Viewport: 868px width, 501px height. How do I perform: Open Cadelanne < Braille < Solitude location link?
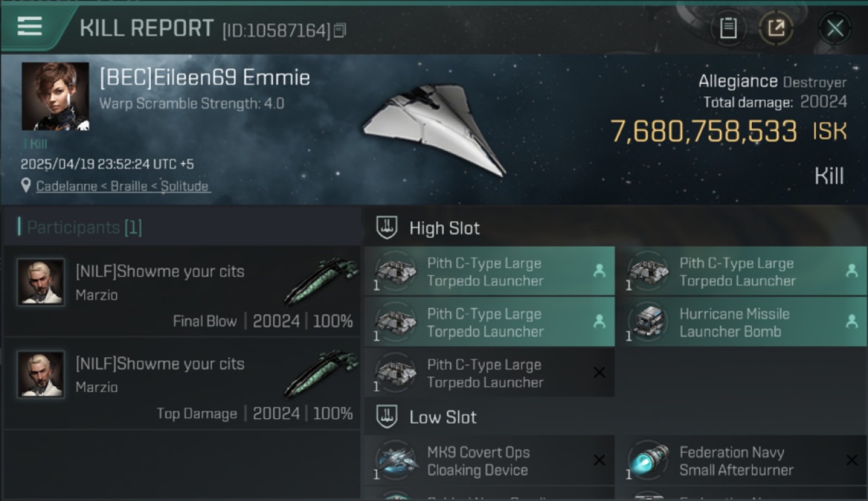[123, 186]
